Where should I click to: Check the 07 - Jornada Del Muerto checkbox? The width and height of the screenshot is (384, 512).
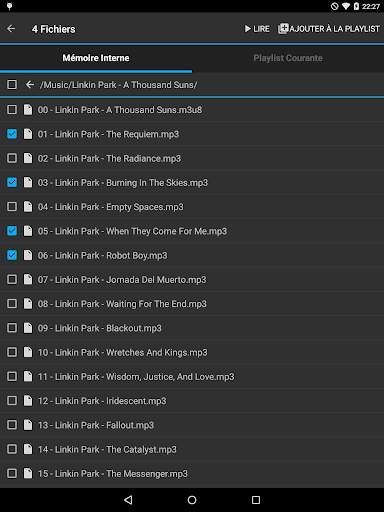(12, 279)
